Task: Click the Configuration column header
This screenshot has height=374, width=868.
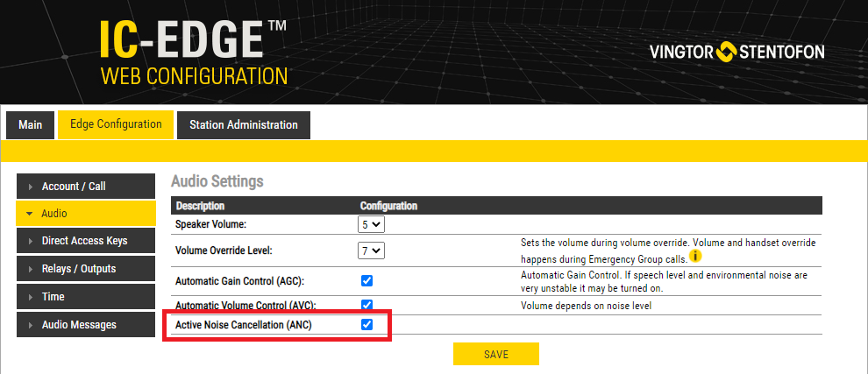Action: click(388, 206)
